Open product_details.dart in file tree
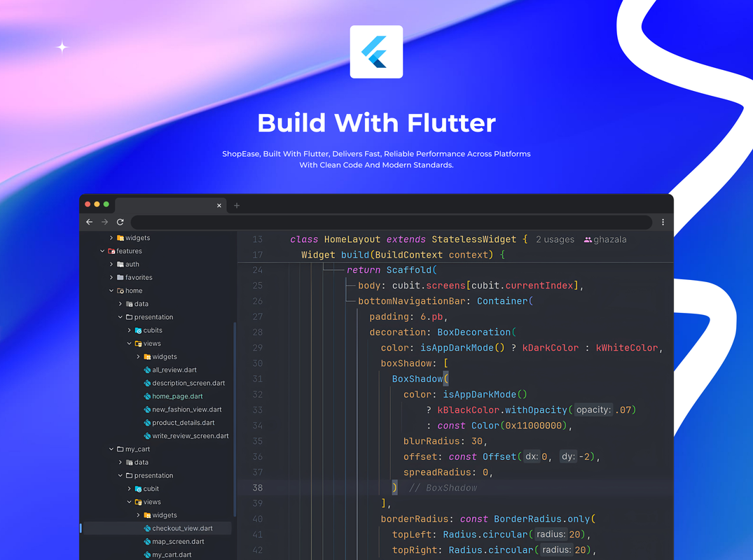 click(183, 423)
